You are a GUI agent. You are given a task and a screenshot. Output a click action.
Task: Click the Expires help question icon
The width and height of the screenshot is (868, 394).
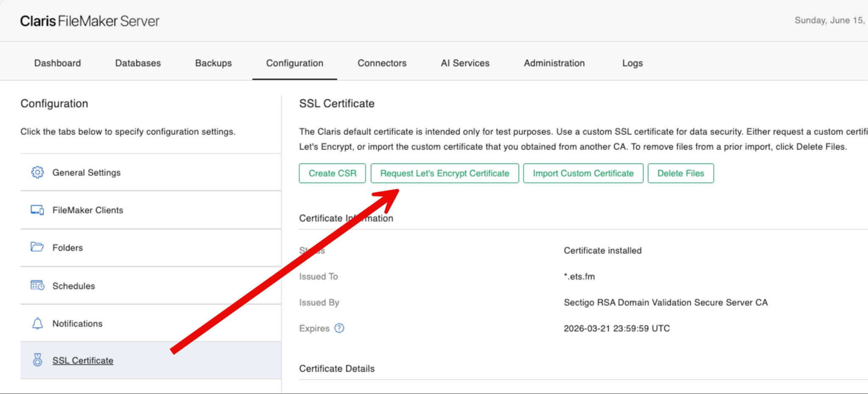click(339, 328)
